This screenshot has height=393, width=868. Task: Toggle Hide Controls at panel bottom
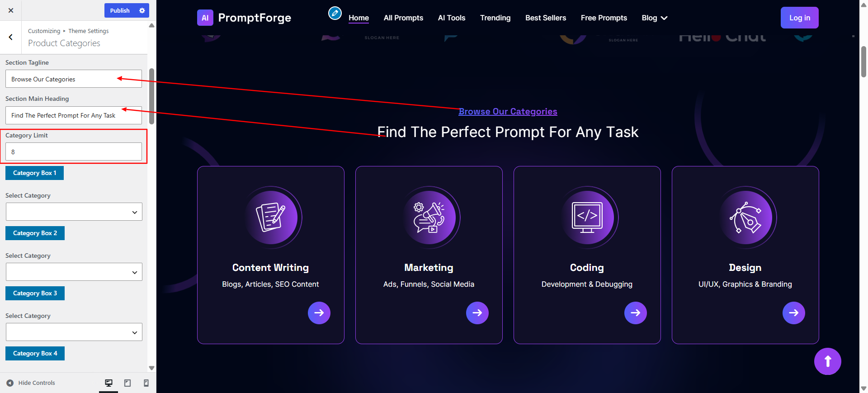pos(31,383)
